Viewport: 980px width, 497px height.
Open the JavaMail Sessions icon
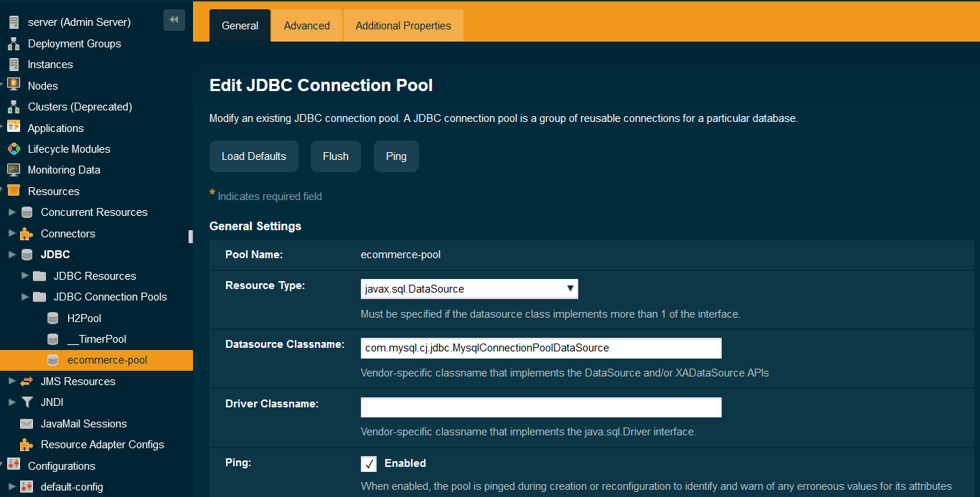click(28, 424)
